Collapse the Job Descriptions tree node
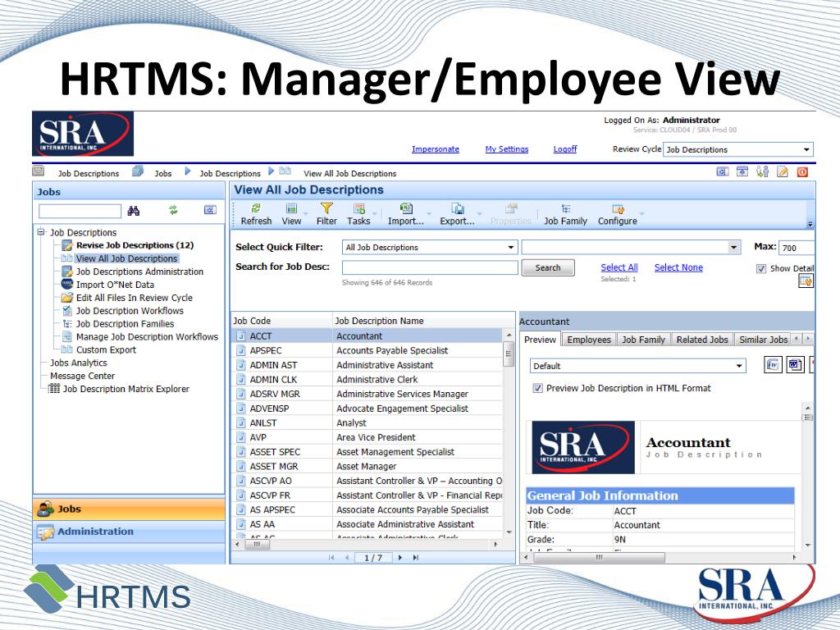Screen dimensions: 840x630 click(41, 232)
